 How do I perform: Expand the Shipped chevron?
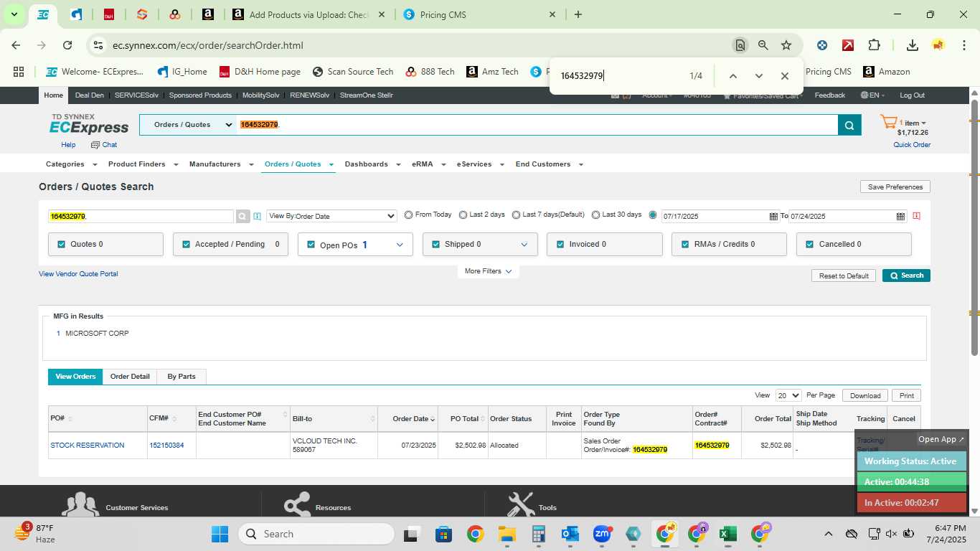click(524, 245)
